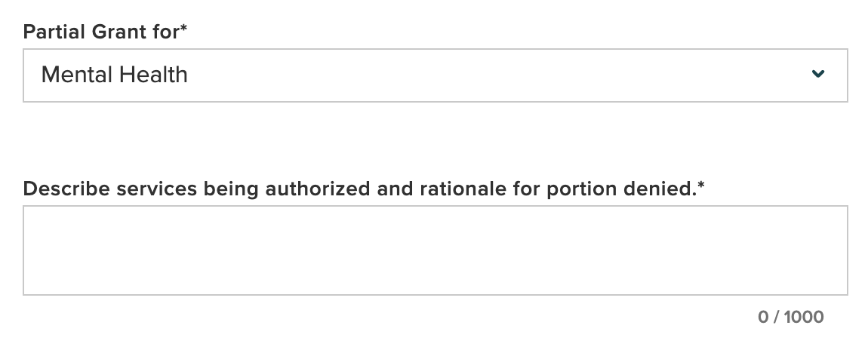This screenshot has width=868, height=353.
Task: Focus the rationale for portion denied field
Action: (435, 250)
